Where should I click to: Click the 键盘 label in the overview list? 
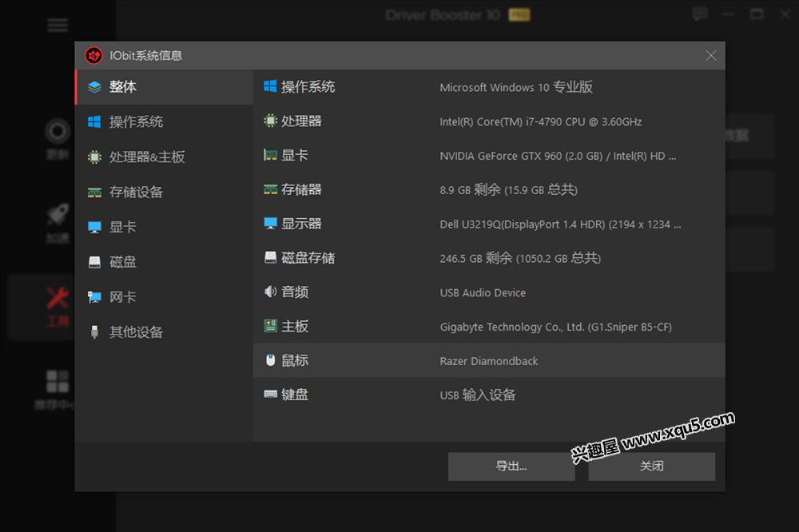pyautogui.click(x=295, y=395)
